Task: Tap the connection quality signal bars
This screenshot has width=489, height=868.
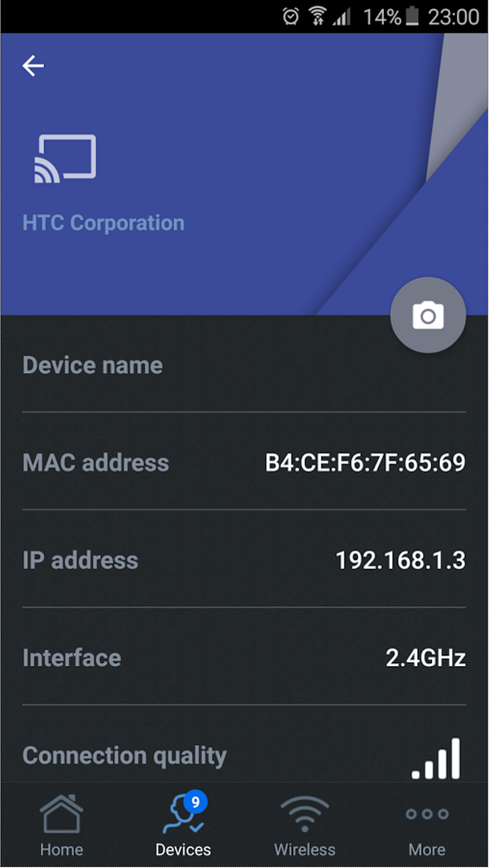Action: [437, 759]
